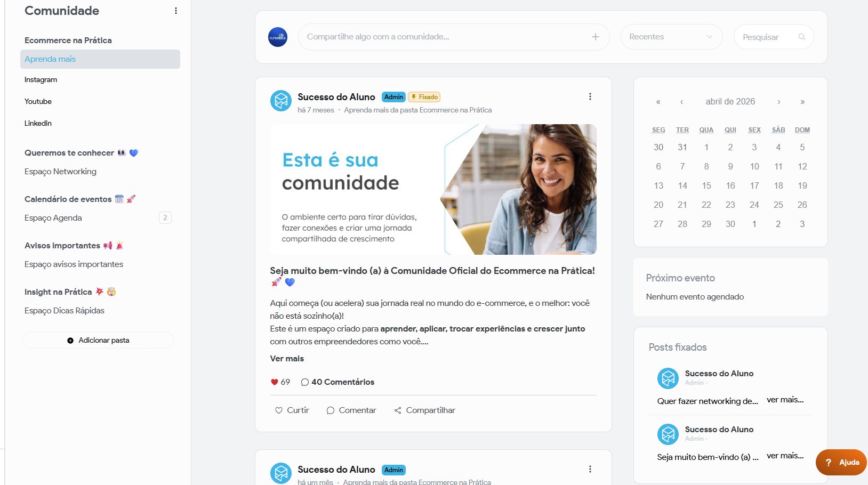868x485 pixels.
Task: Open the Esta é sua comunidade banner image
Action: 433,189
